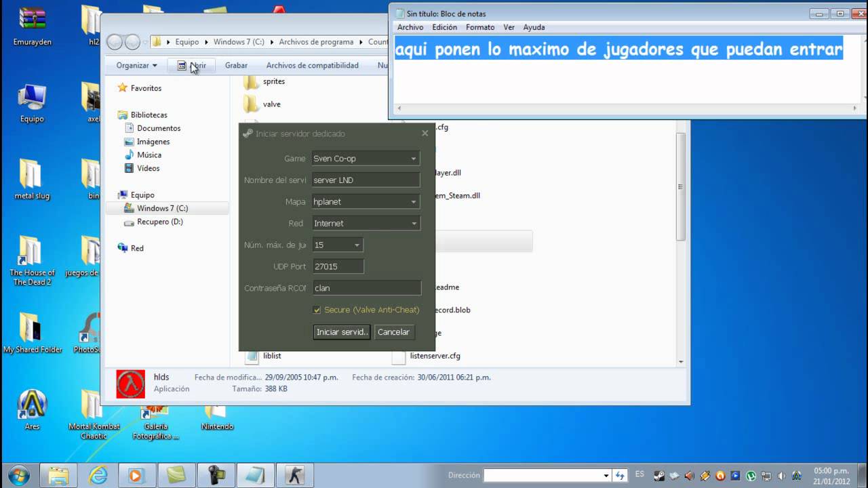
Task: Open the Mapa dropdown showing hplanet
Action: pos(366,202)
